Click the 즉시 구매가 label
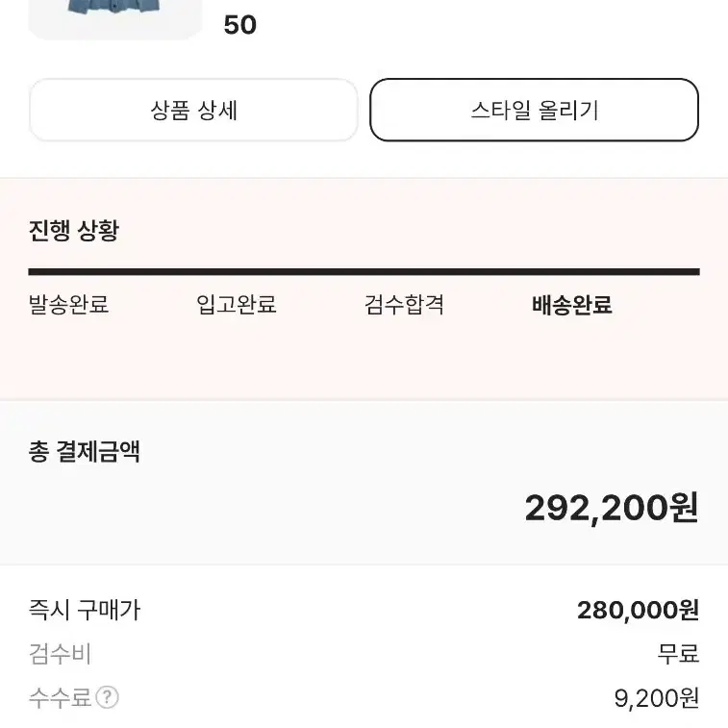Viewport: 728px width, 728px height. (85, 610)
